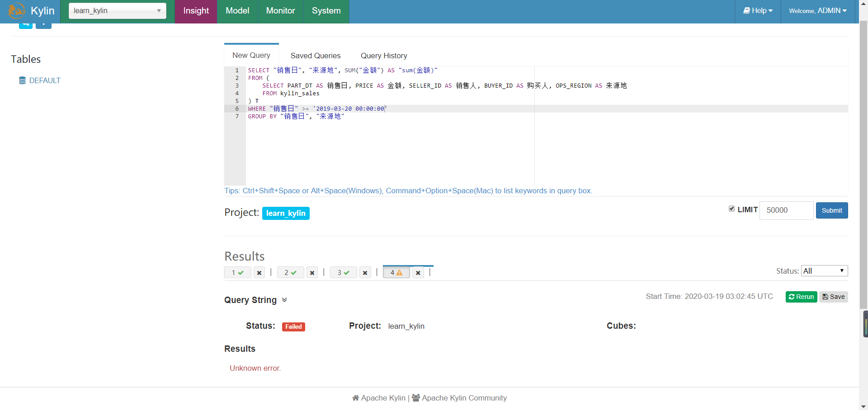The width and height of the screenshot is (868, 410).
Task: Collapse the Query String section chevron
Action: (284, 300)
